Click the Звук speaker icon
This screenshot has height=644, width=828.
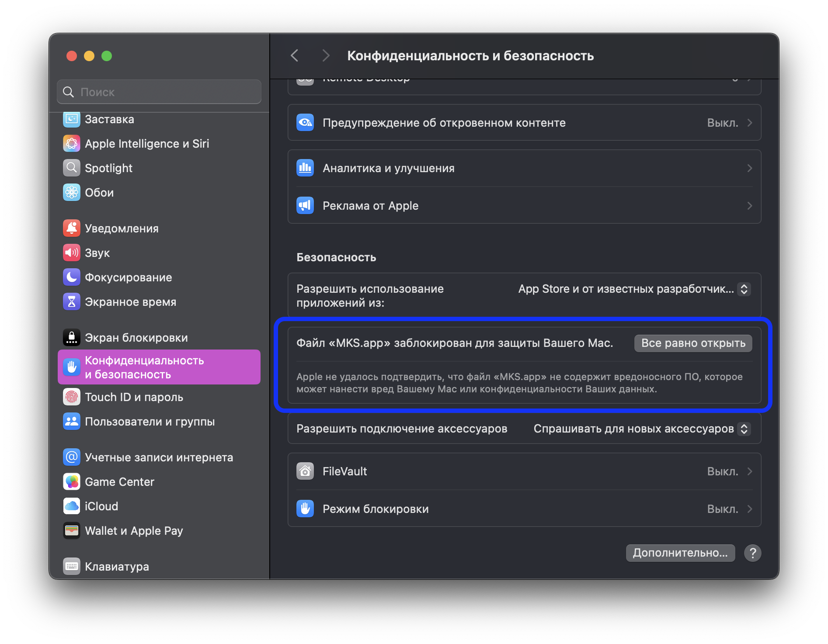pos(71,253)
